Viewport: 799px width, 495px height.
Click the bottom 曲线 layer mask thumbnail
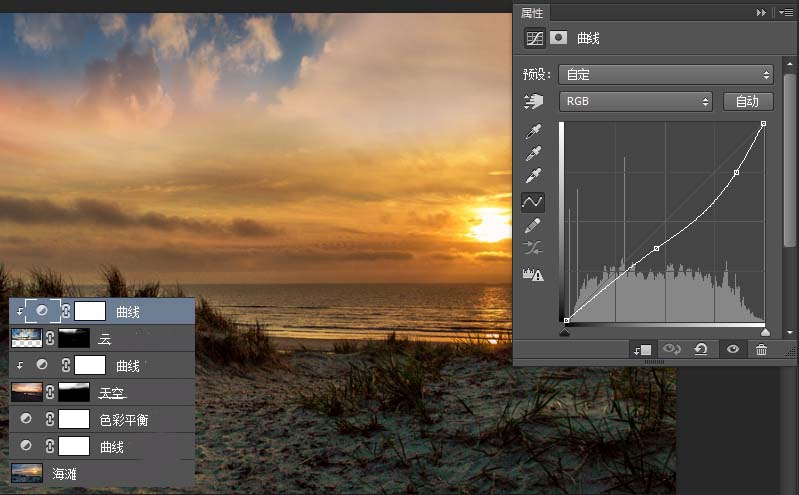pos(74,446)
